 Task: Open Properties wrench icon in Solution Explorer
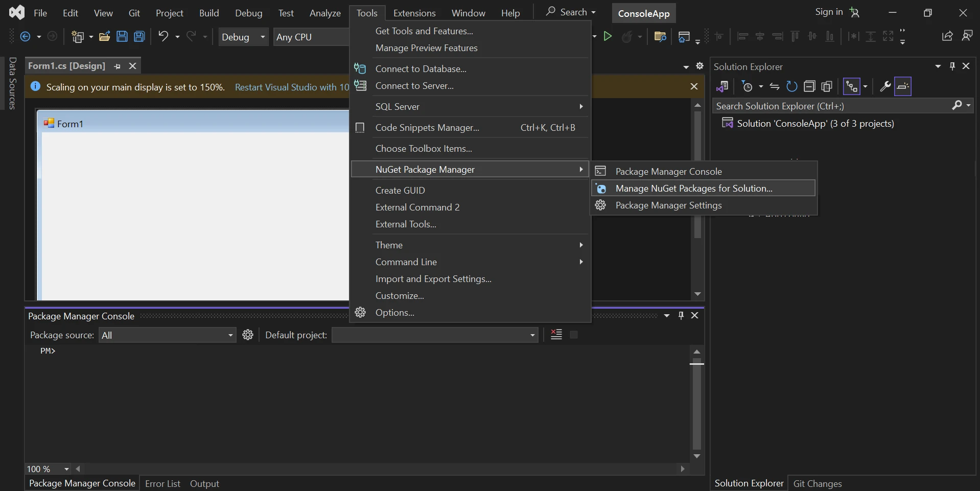tap(885, 86)
